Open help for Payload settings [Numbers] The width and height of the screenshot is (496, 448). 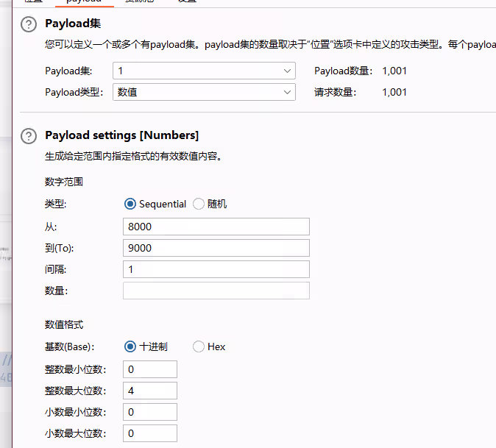point(29,136)
